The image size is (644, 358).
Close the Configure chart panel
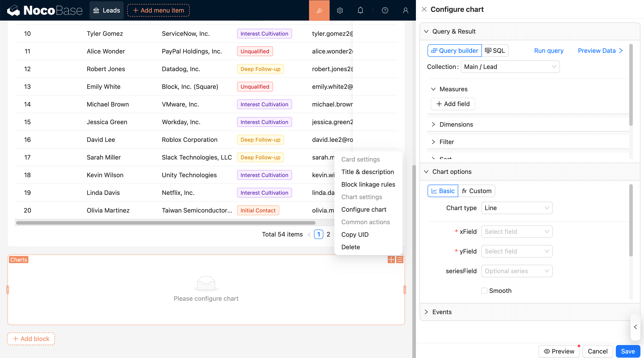point(424,9)
